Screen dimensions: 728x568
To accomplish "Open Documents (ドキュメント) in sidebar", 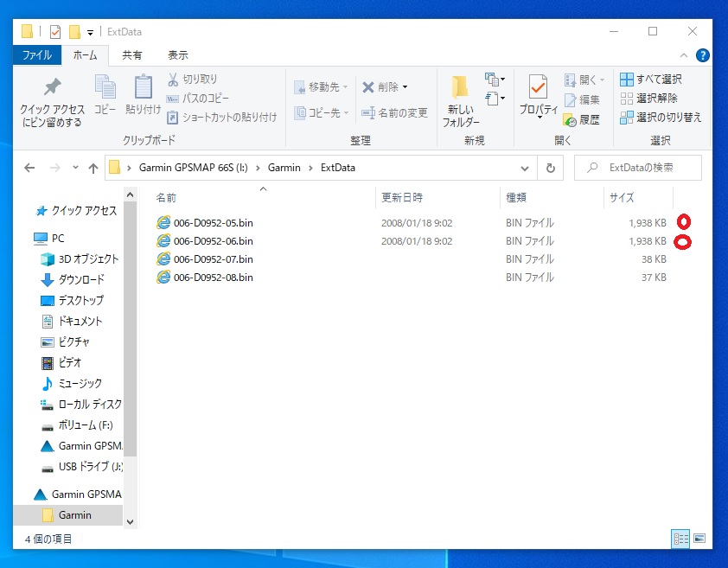I will coord(71,321).
